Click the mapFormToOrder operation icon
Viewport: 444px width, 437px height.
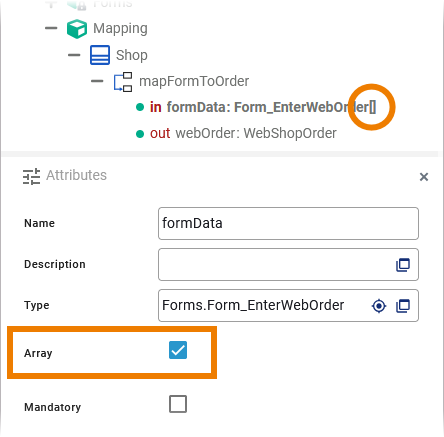pyautogui.click(x=123, y=82)
